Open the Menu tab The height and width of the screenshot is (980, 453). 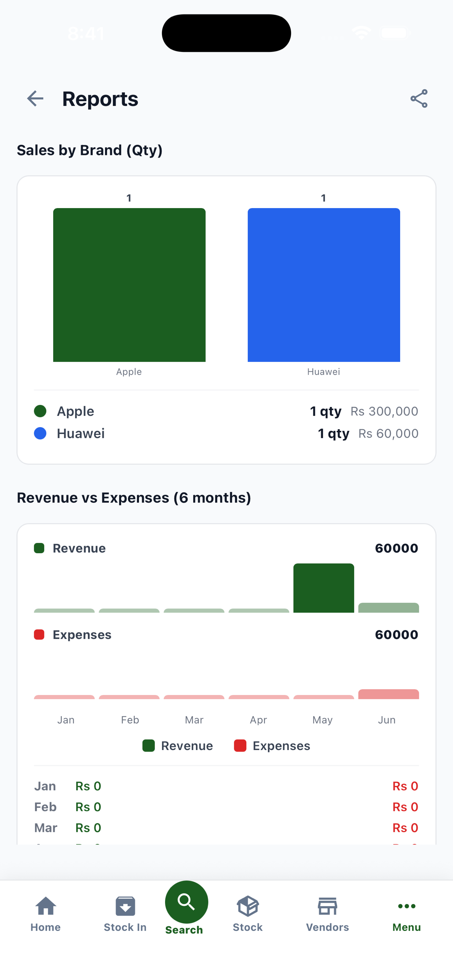point(406,914)
